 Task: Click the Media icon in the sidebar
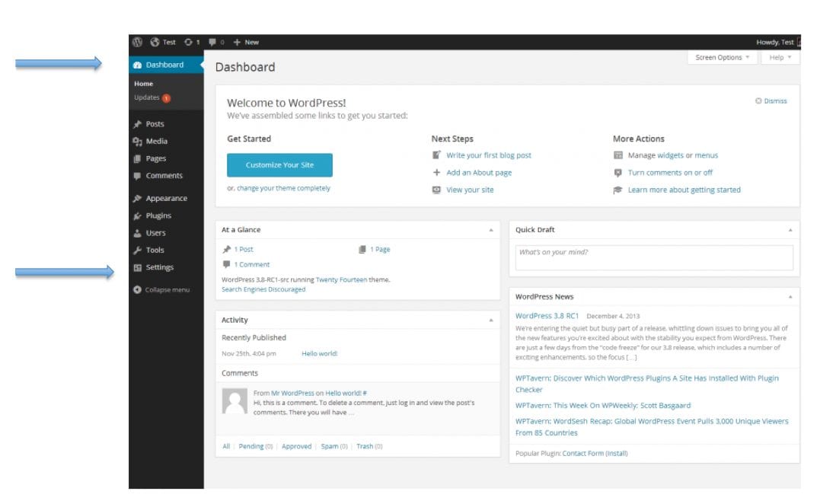pyautogui.click(x=138, y=141)
